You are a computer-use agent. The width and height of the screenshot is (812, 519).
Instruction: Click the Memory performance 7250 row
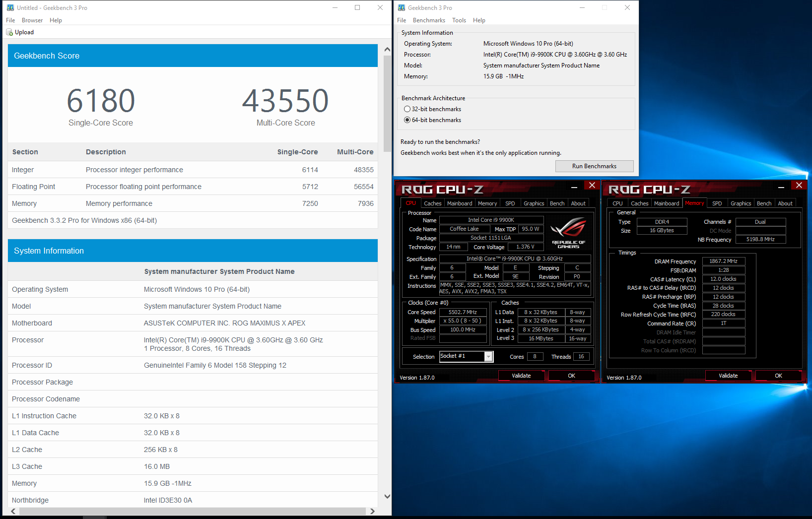(x=193, y=203)
